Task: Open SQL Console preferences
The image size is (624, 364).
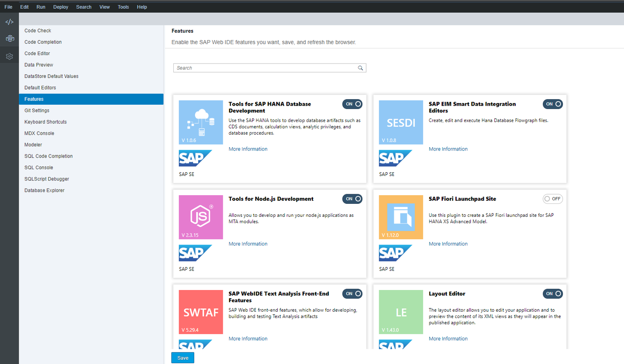Action: [x=91, y=168]
